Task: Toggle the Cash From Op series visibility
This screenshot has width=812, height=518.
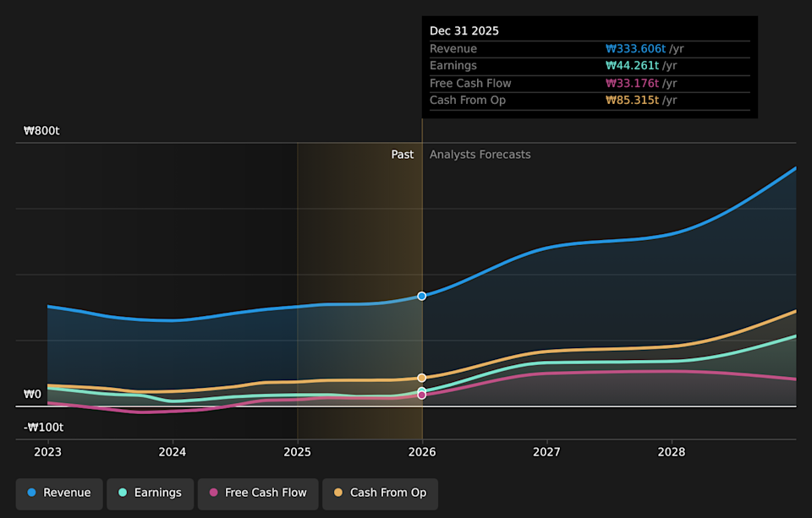Action: 380,493
